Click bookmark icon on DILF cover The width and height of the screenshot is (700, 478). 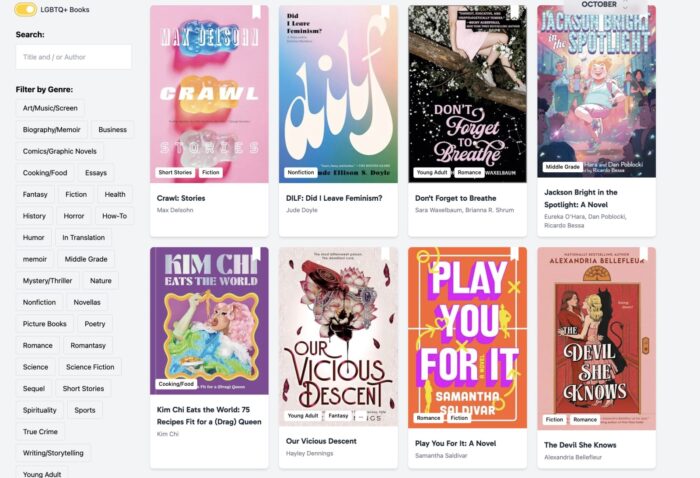385,12
